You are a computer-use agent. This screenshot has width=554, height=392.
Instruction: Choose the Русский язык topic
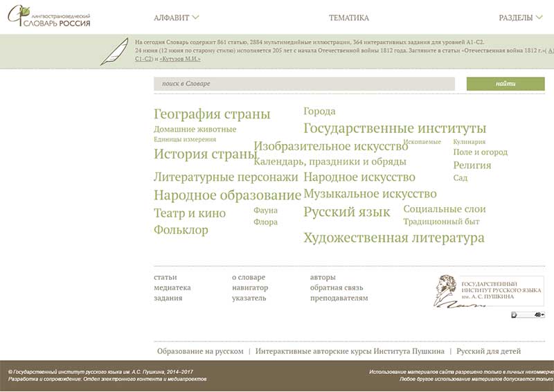click(x=346, y=212)
